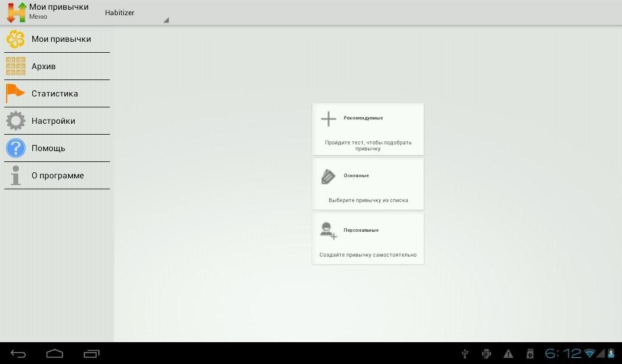Viewport: 622px width, 364px height.
Task: Open the Habitizer dropdown spinner
Action: 135,13
